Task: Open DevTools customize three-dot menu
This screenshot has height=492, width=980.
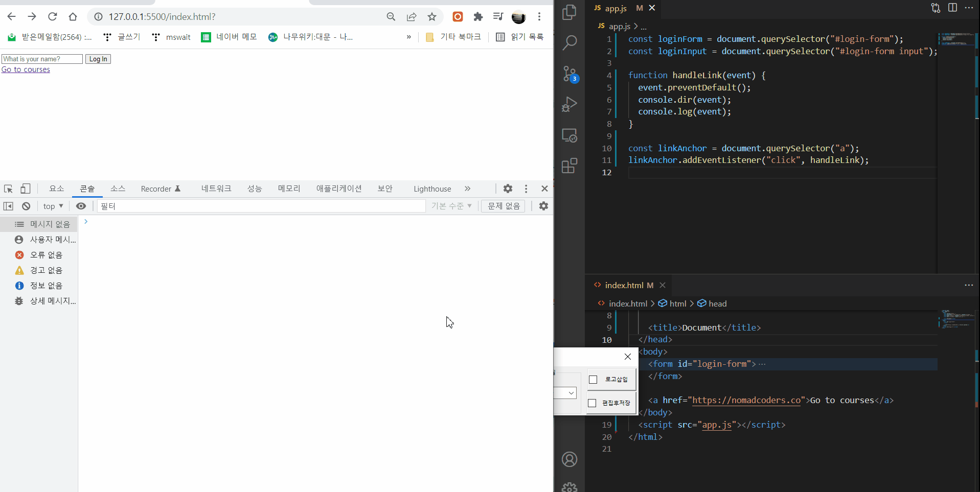Action: (526, 189)
